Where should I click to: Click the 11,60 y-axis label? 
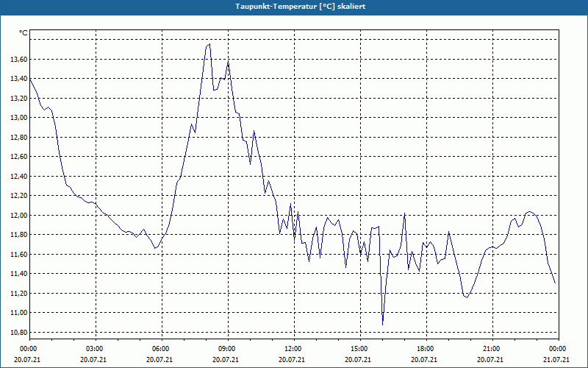(x=19, y=254)
